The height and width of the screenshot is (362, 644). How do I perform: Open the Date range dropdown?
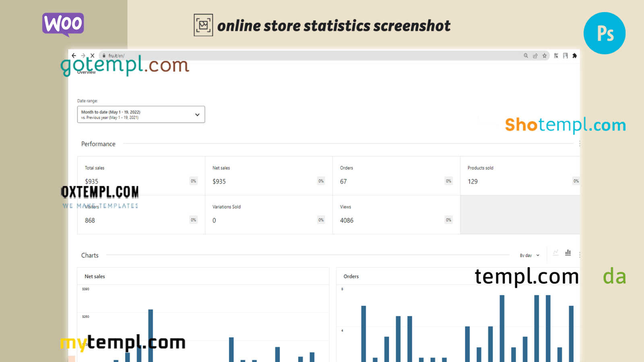[141, 115]
